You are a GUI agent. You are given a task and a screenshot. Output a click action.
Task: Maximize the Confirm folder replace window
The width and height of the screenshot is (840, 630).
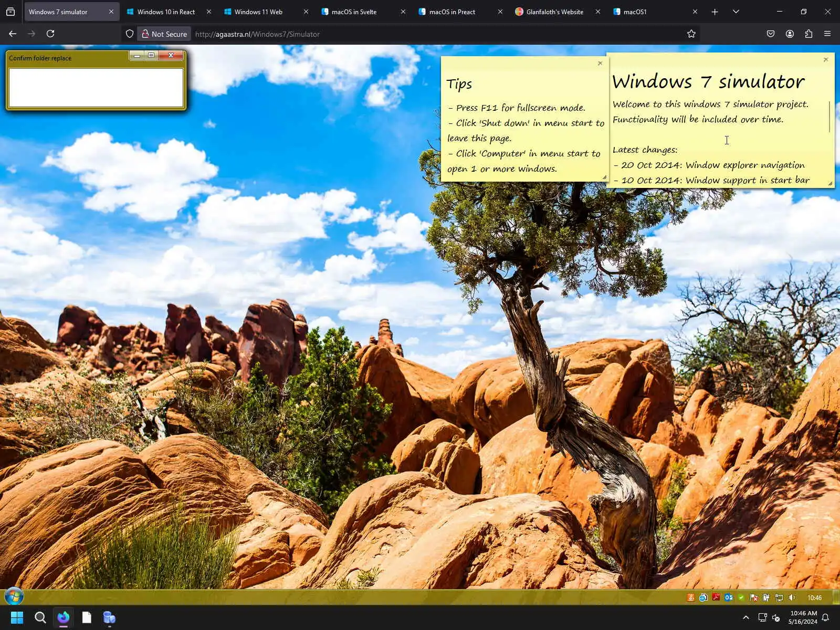pyautogui.click(x=151, y=55)
